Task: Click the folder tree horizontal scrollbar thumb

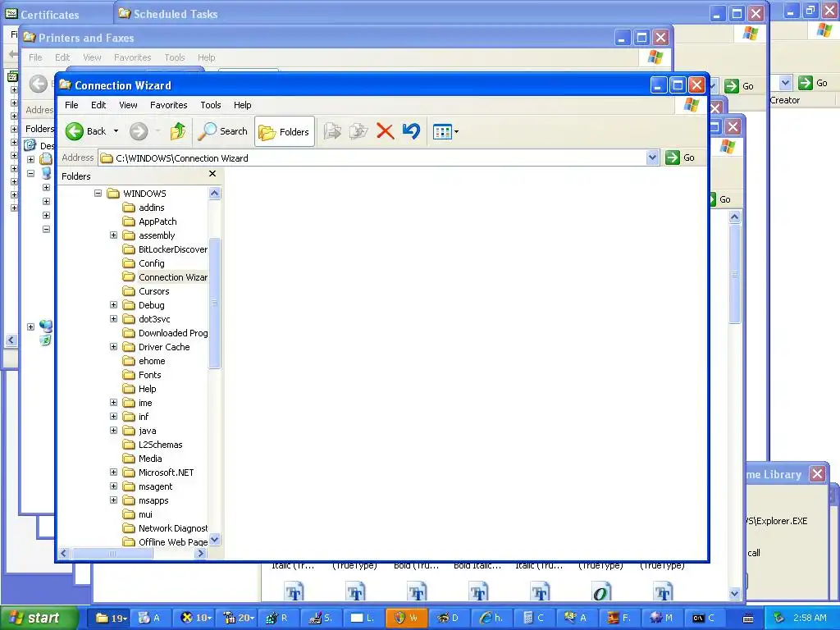Action: (112, 554)
